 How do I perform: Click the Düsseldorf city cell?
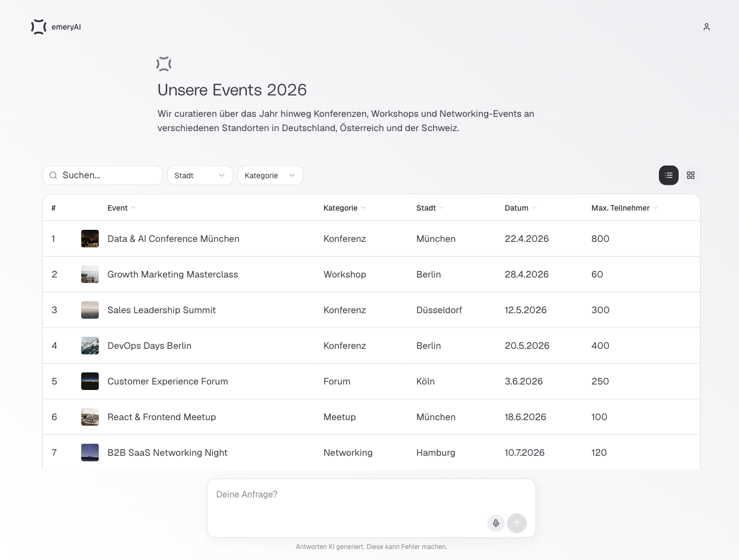click(x=439, y=310)
